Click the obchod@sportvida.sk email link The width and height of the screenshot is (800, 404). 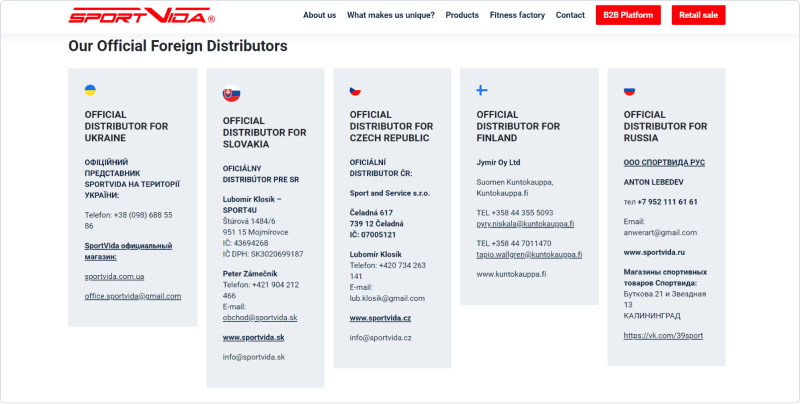(259, 317)
